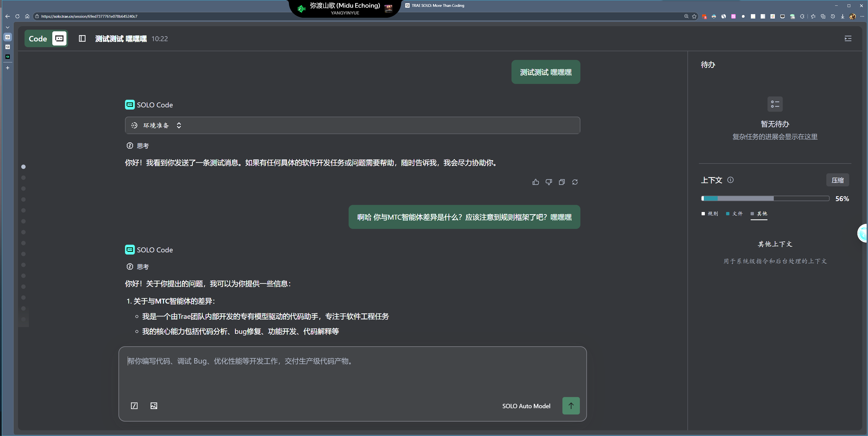Expand the 环境准备 section
Image resolution: width=868 pixels, height=436 pixels.
[x=179, y=125]
